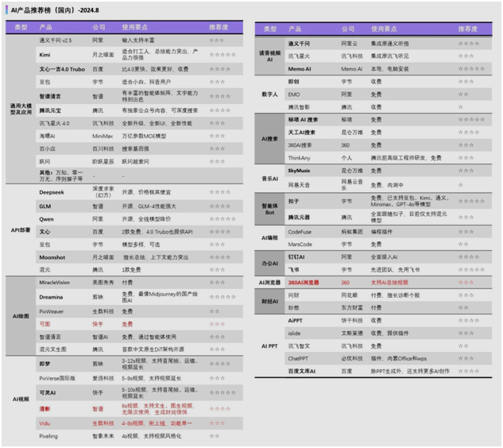Select the 'islide' product cell
Viewport: 503px width, 448px height.
(x=294, y=334)
